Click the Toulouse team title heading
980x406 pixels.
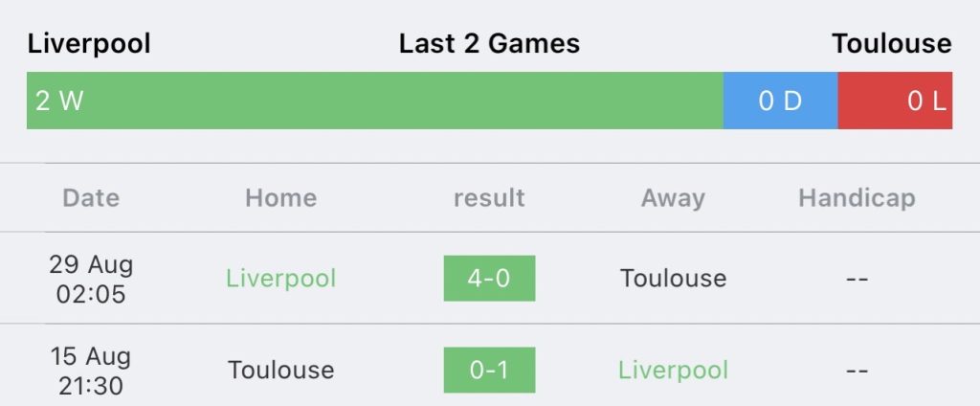point(892,44)
